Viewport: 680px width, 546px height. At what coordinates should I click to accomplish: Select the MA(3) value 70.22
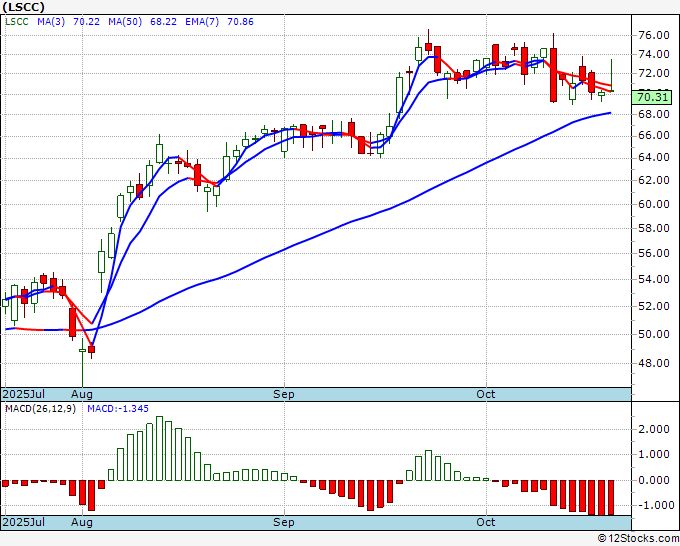(x=86, y=22)
